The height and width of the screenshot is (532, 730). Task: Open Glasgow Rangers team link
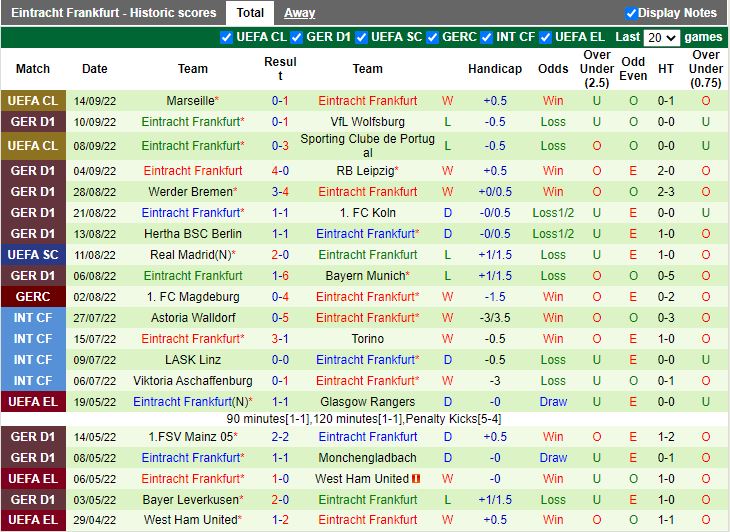click(x=367, y=402)
